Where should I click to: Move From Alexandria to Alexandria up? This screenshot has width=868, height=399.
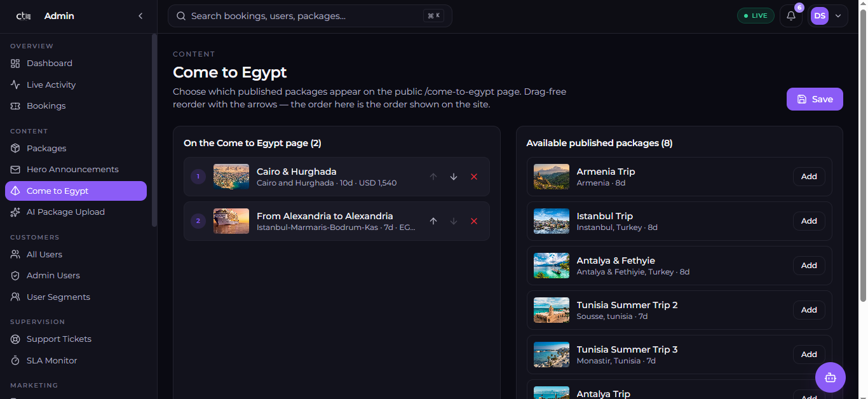tap(433, 221)
